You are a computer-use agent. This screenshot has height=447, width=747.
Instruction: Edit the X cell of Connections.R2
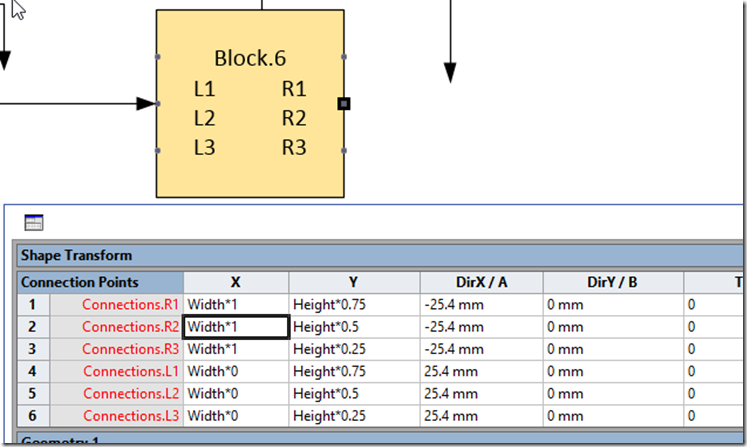[237, 327]
